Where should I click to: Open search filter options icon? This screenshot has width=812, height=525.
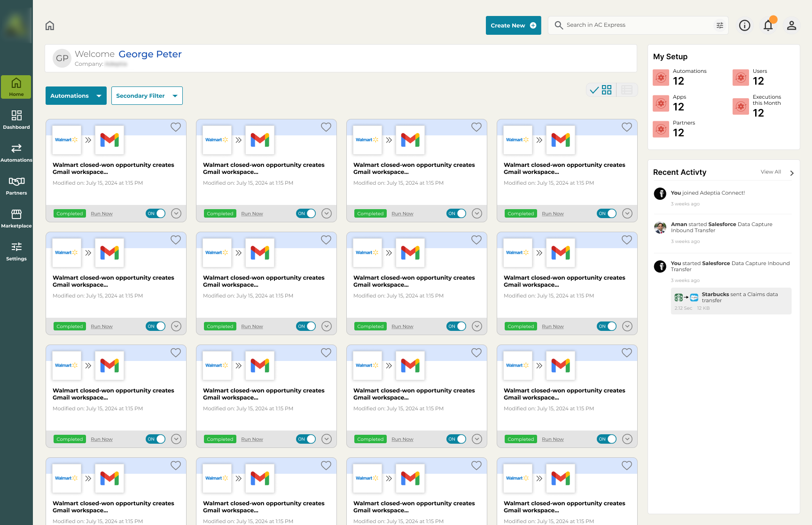click(x=719, y=25)
